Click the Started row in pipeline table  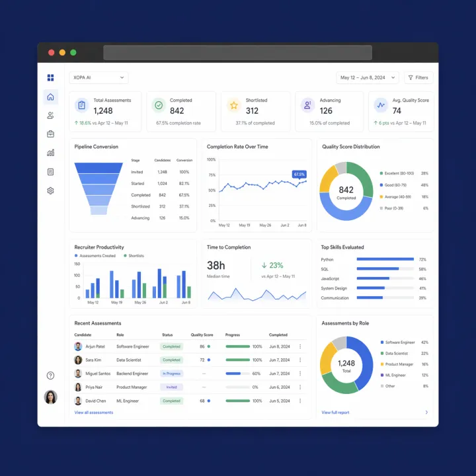[x=160, y=183]
